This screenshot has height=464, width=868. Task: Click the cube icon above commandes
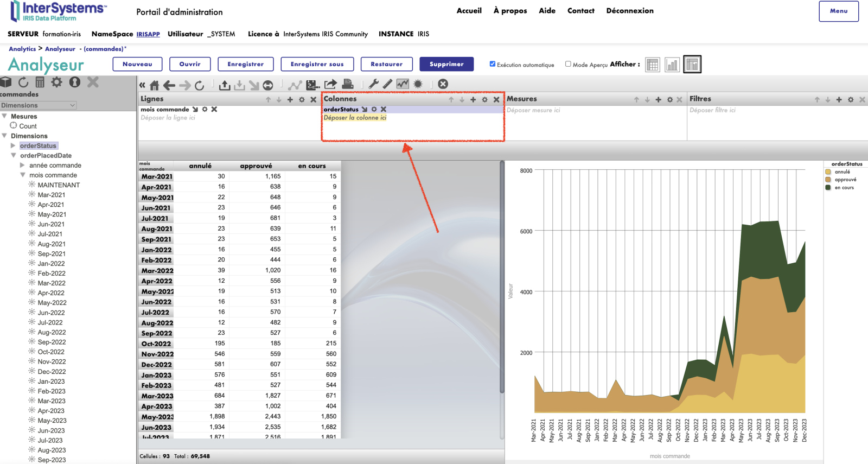[x=6, y=82]
